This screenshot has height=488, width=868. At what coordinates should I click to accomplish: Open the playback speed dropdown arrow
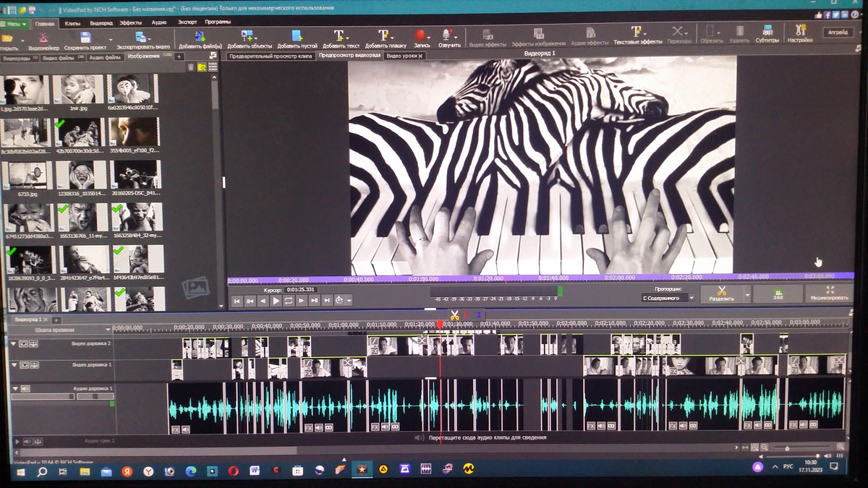[x=349, y=301]
